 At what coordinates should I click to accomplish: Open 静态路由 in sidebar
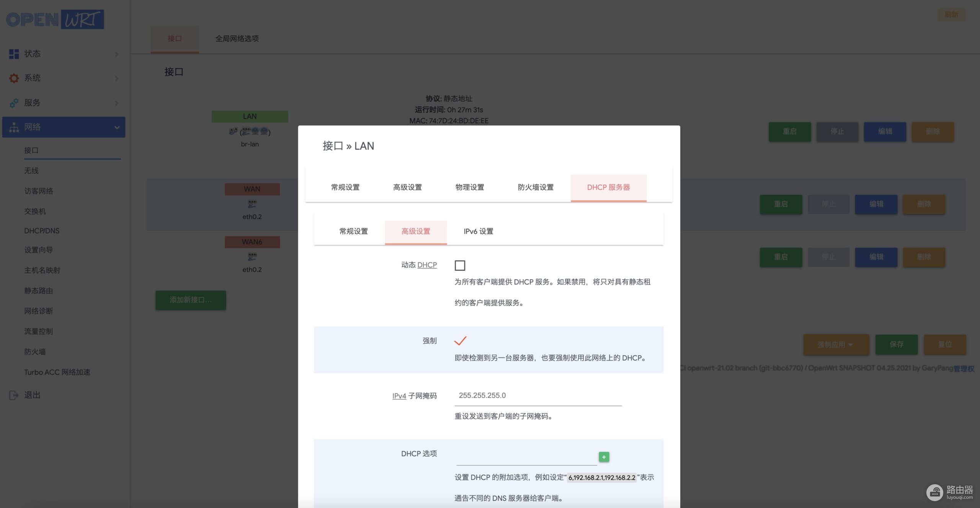(39, 291)
